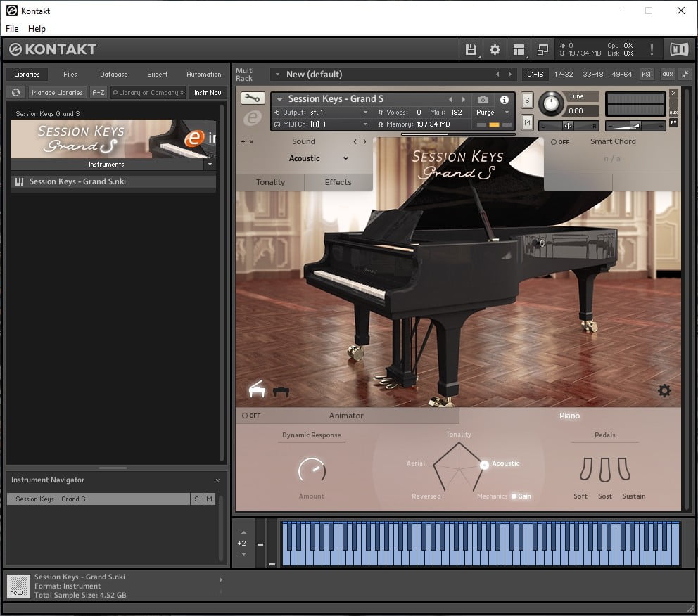Clear the library search field
This screenshot has width=698, height=616.
tap(182, 93)
